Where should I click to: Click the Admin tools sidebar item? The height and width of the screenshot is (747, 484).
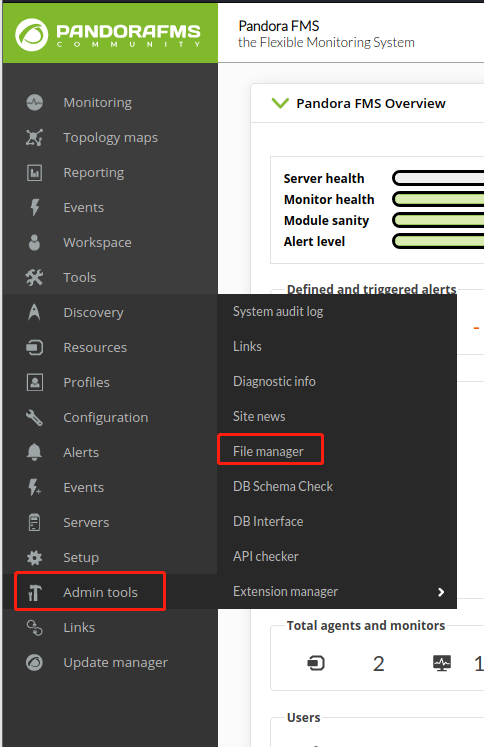tap(90, 592)
